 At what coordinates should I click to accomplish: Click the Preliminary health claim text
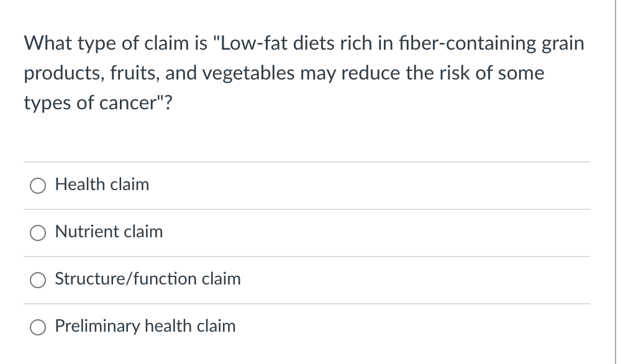click(145, 327)
